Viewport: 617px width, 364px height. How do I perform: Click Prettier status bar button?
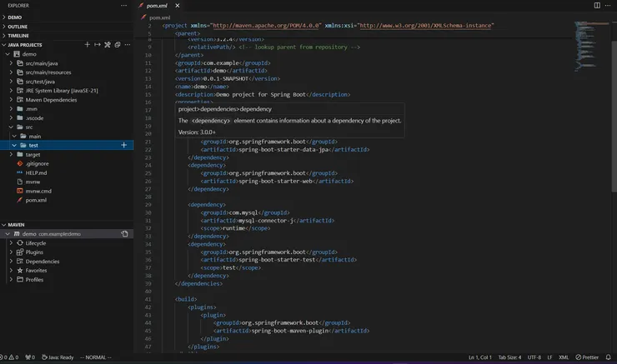pyautogui.click(x=589, y=357)
